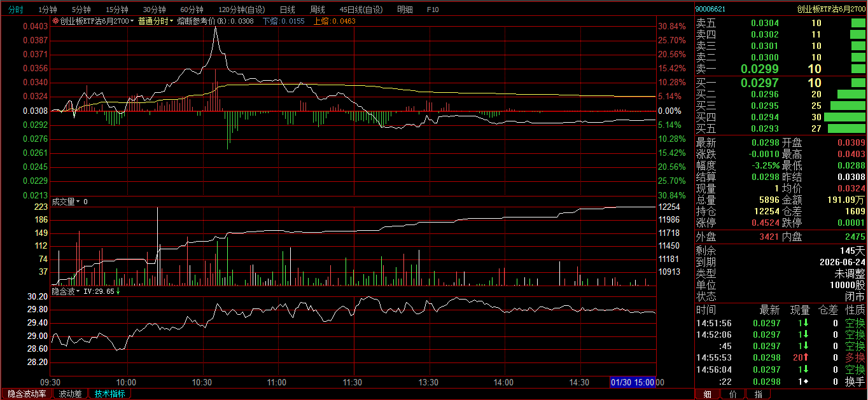Click the 卖一 order depth bar
This screenshot has width=868, height=400.
tap(858, 69)
